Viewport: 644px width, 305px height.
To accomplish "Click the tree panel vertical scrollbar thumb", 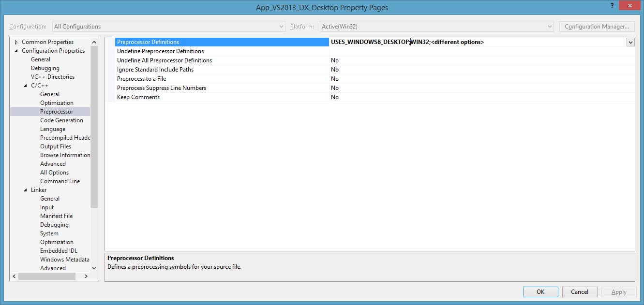I will pos(94,127).
